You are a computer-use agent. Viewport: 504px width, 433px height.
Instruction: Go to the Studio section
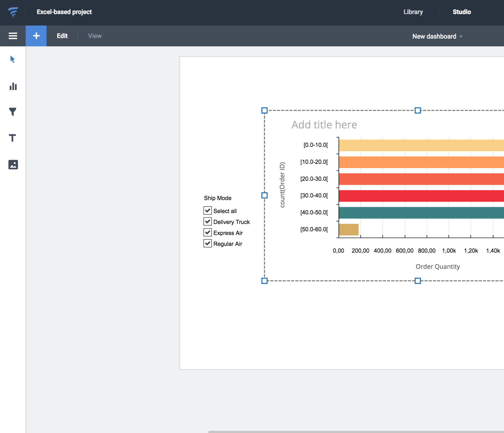pos(461,12)
